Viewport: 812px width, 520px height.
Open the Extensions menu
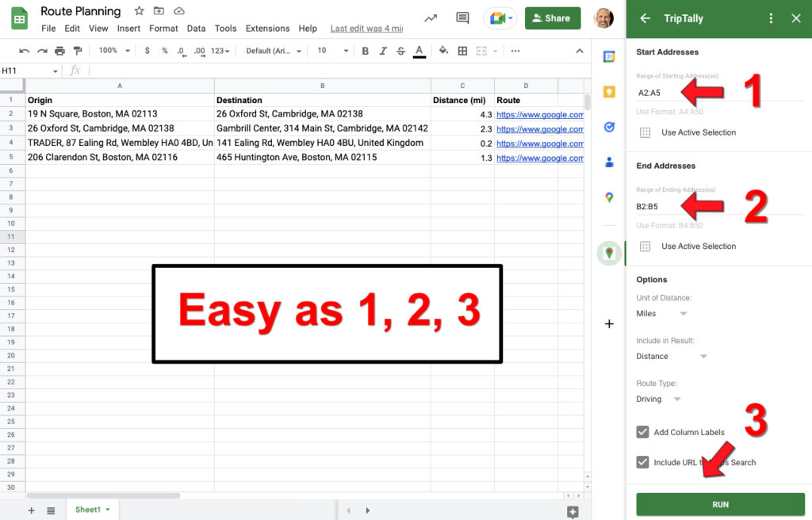[267, 27]
